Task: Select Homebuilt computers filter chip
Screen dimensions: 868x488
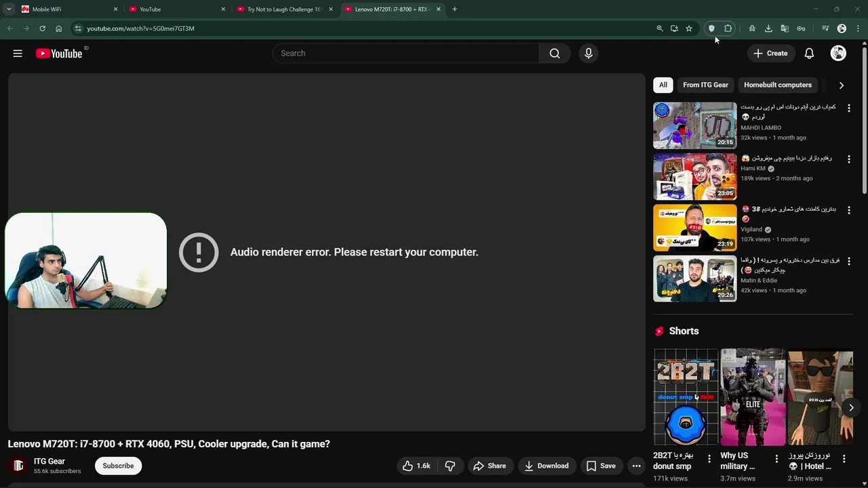Action: click(778, 85)
